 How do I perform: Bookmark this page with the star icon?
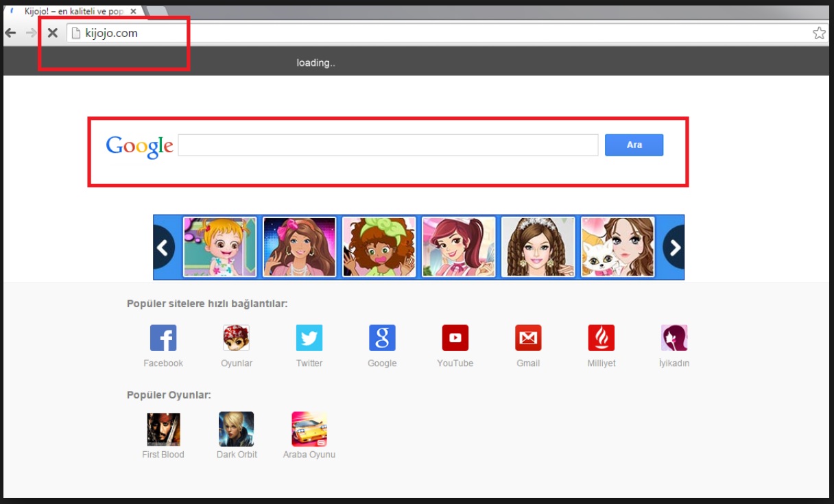point(819,33)
